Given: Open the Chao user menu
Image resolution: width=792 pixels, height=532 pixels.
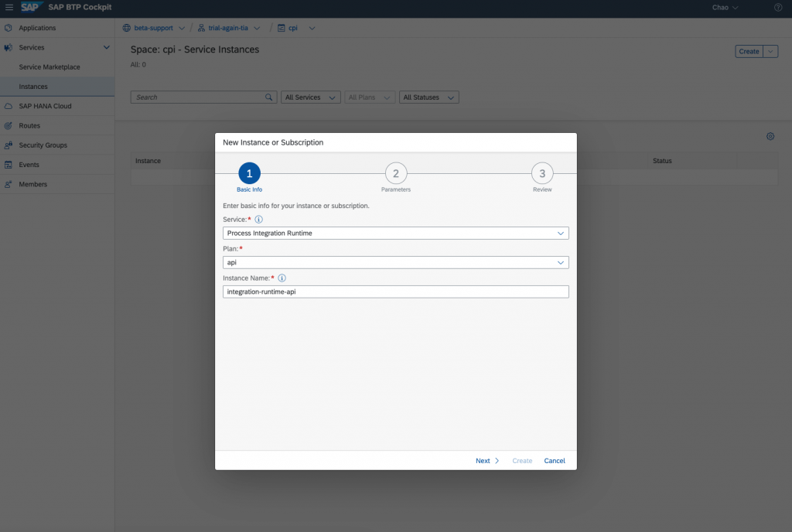Looking at the screenshot, I should click(x=725, y=7).
